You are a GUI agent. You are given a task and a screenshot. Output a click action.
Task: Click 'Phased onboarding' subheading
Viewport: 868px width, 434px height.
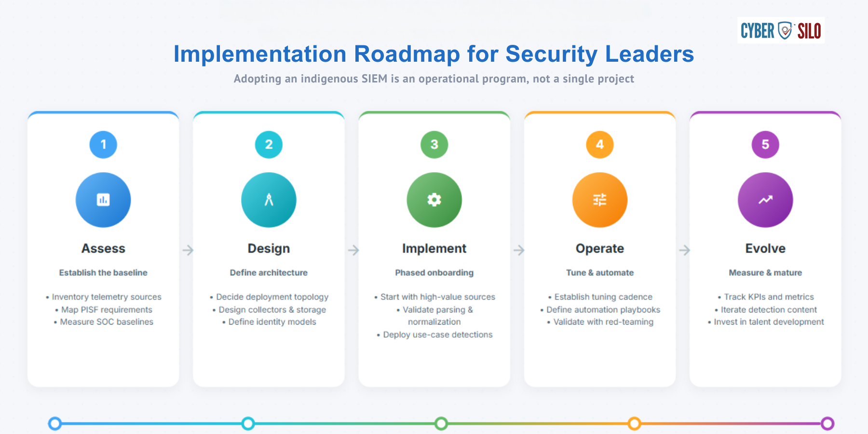(434, 273)
